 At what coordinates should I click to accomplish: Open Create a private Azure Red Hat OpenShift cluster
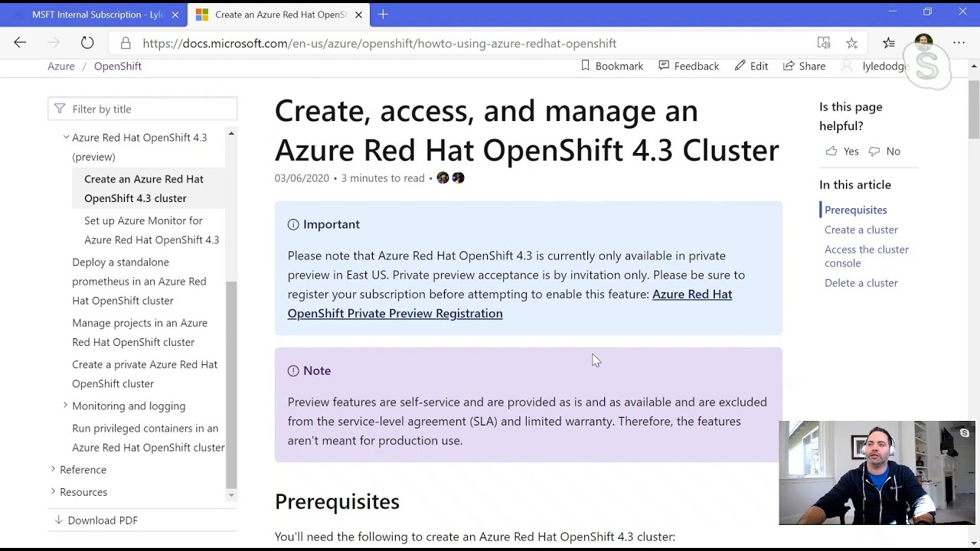click(145, 373)
